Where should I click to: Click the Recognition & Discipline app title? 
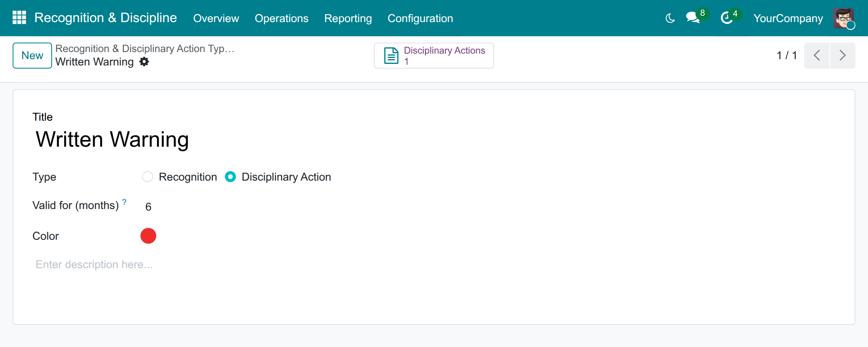105,18
